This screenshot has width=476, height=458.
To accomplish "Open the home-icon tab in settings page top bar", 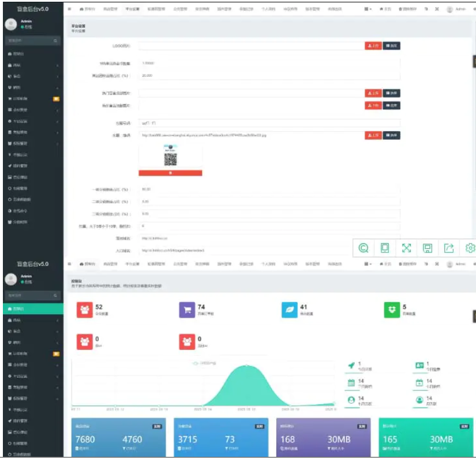I will 88,9.
